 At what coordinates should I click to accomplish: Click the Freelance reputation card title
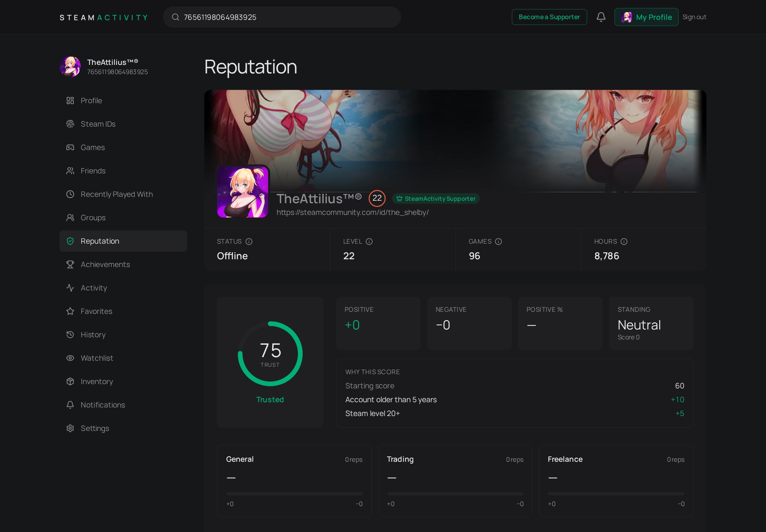(565, 459)
